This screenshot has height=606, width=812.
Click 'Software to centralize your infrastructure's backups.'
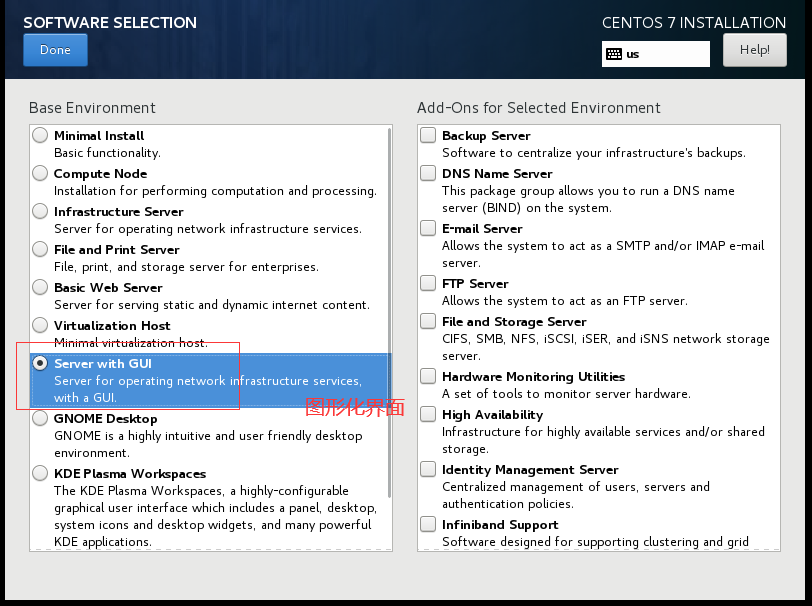(593, 153)
